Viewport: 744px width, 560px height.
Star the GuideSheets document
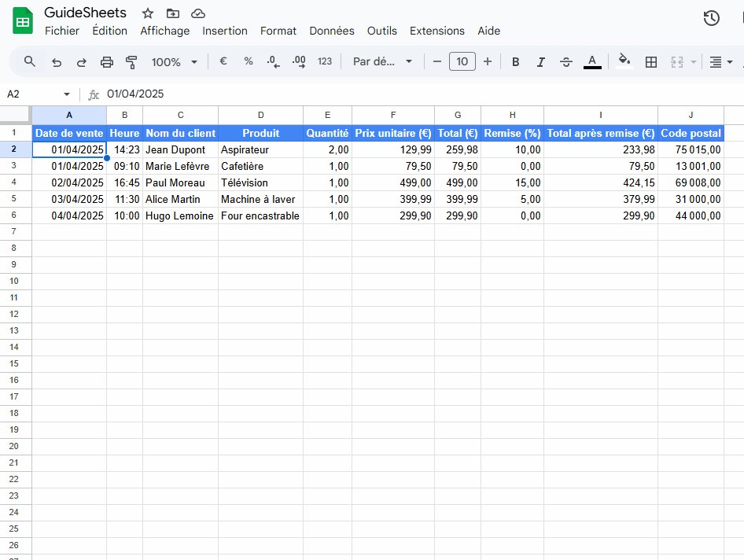[148, 13]
